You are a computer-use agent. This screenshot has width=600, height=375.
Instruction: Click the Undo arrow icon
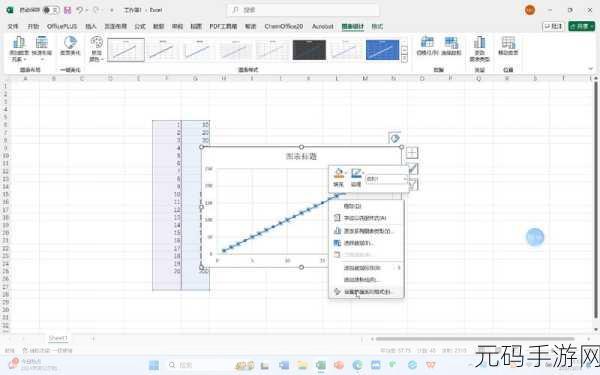(x=80, y=10)
